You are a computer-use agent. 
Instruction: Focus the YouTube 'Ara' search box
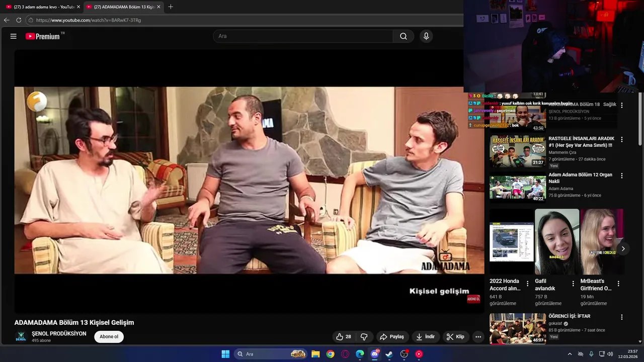[x=303, y=36]
